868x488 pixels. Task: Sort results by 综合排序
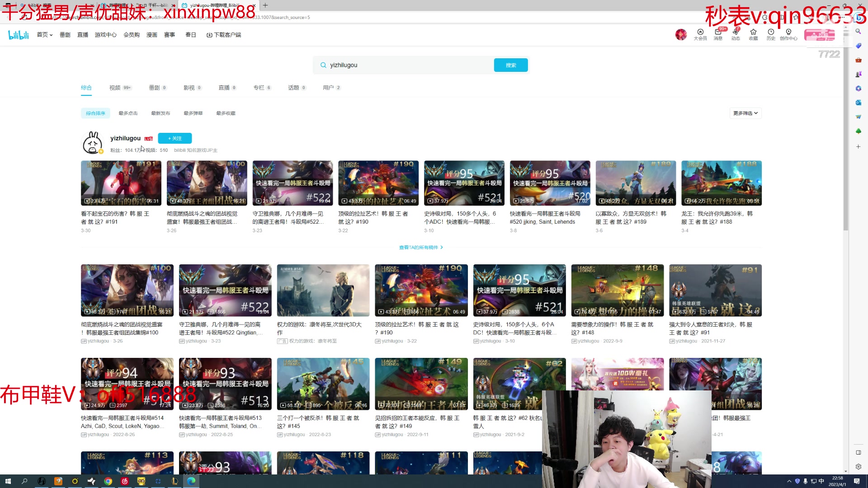pyautogui.click(x=95, y=113)
